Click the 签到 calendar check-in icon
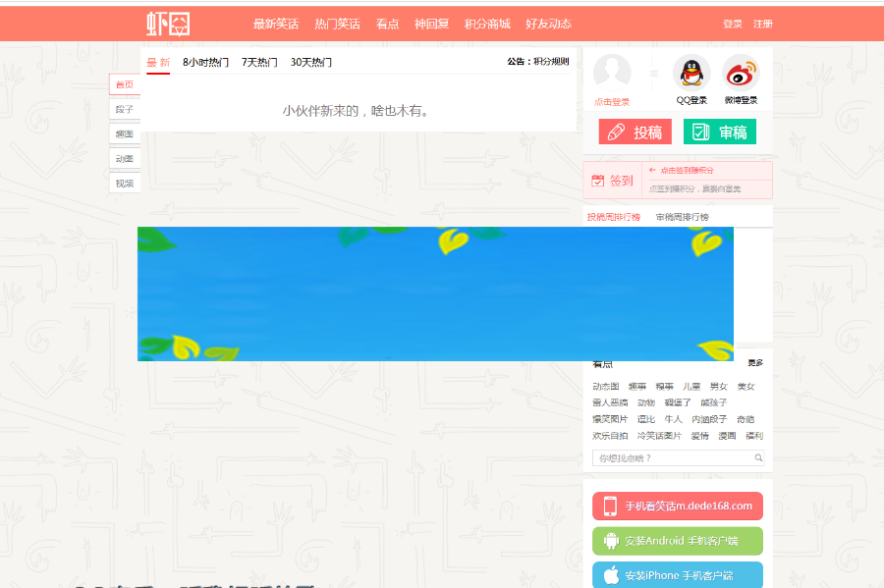The height and width of the screenshot is (588, 884). 597,181
